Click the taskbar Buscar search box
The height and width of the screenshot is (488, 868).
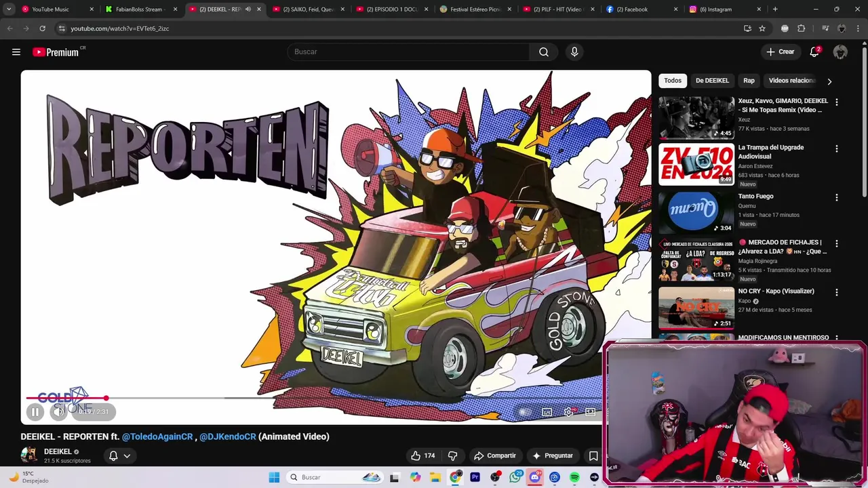coord(335,477)
